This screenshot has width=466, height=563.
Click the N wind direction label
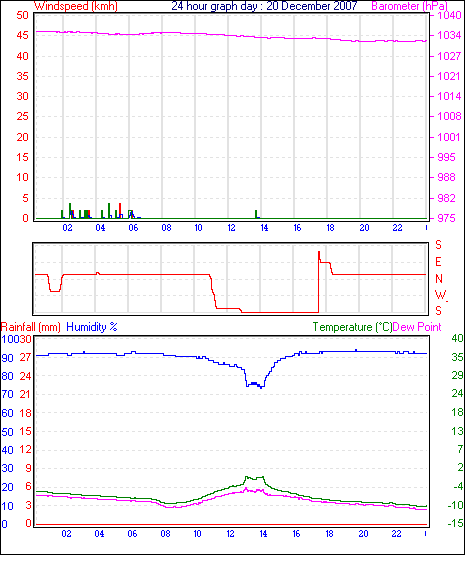[x=439, y=279]
